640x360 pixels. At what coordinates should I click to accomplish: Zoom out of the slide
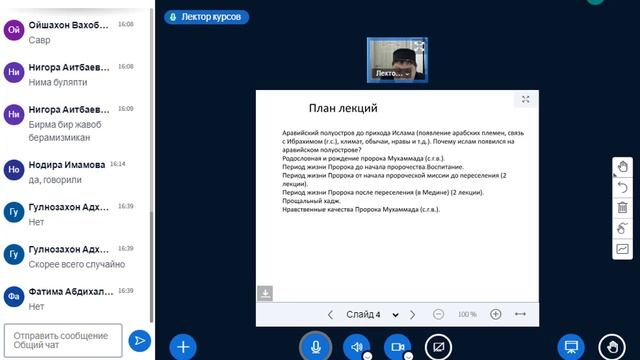(438, 314)
